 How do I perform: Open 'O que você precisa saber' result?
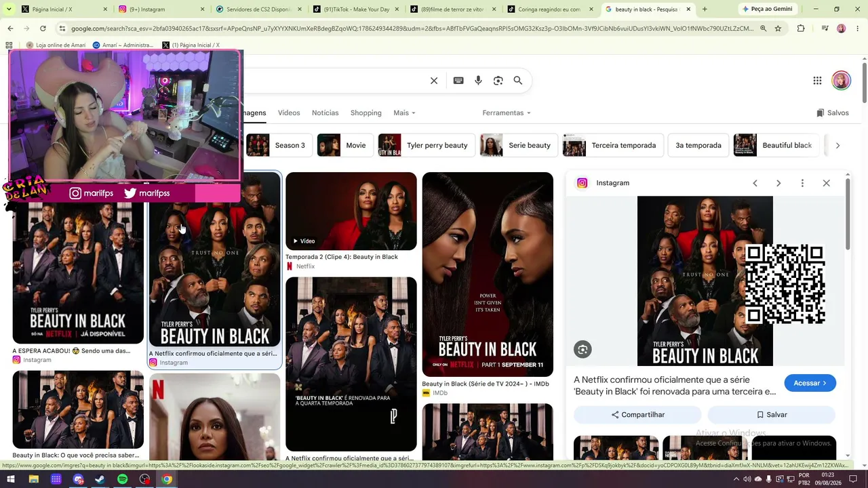(78, 410)
